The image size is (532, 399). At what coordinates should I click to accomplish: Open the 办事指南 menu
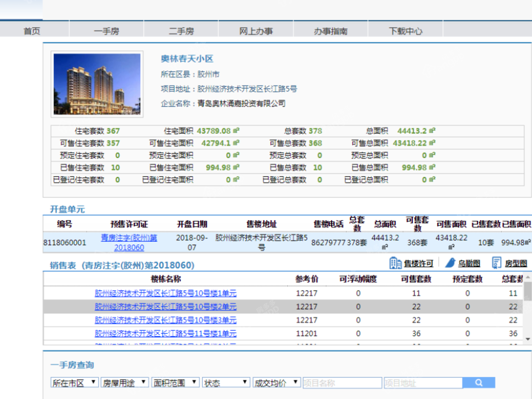point(331,31)
